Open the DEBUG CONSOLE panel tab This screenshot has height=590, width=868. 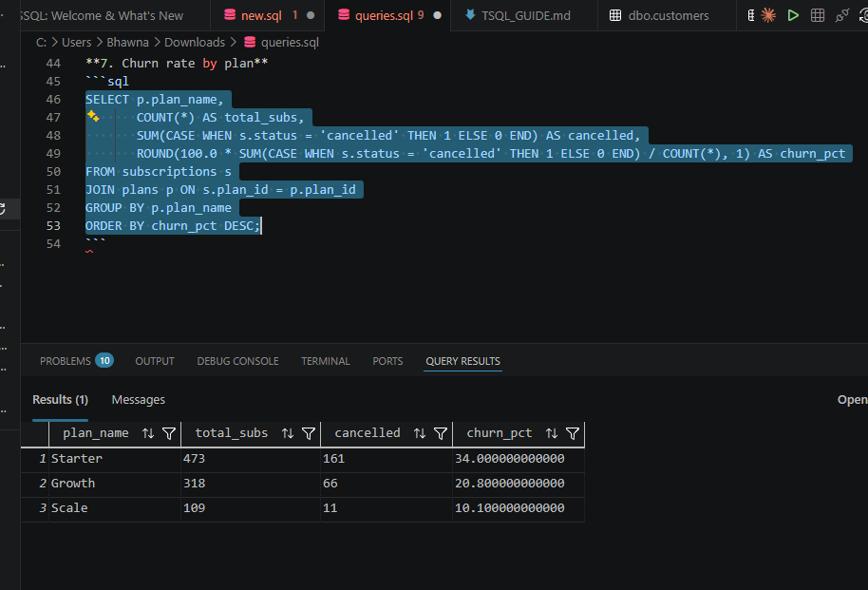(237, 361)
